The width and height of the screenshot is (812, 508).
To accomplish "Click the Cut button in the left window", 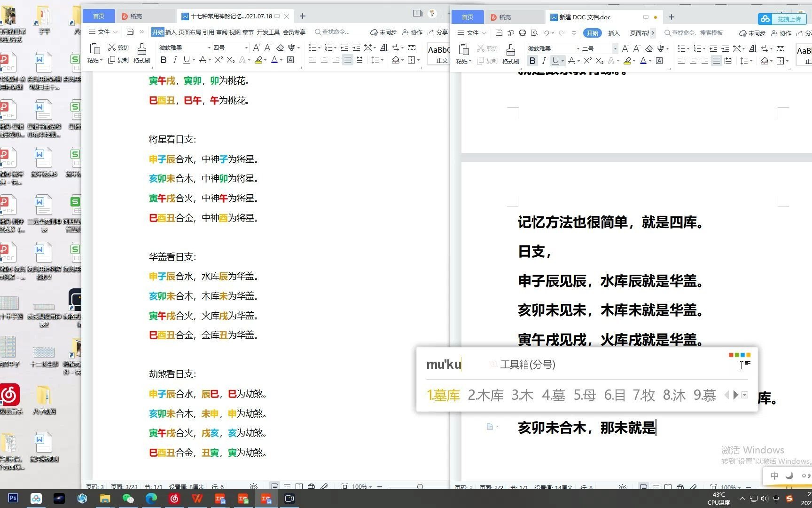I will pyautogui.click(x=118, y=48).
